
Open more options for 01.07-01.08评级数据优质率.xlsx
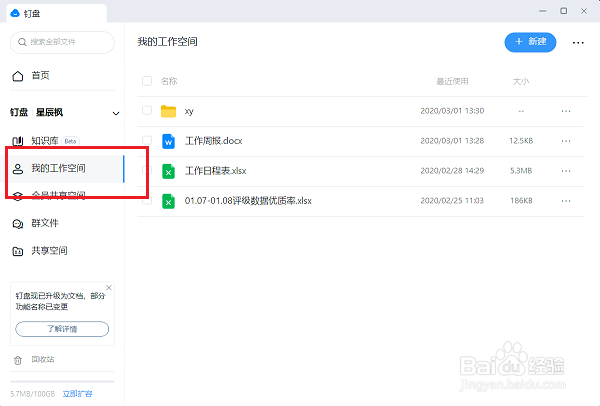[566, 201]
